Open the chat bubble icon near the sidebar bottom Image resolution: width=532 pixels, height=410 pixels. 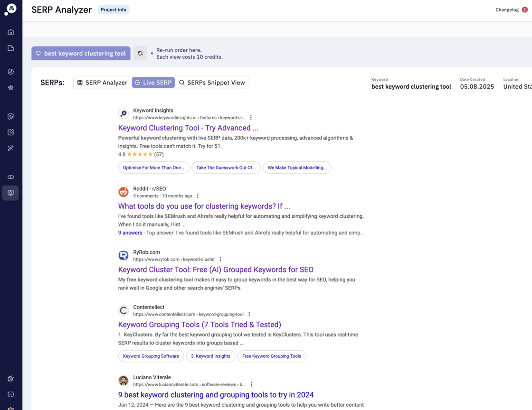pyautogui.click(x=11, y=394)
